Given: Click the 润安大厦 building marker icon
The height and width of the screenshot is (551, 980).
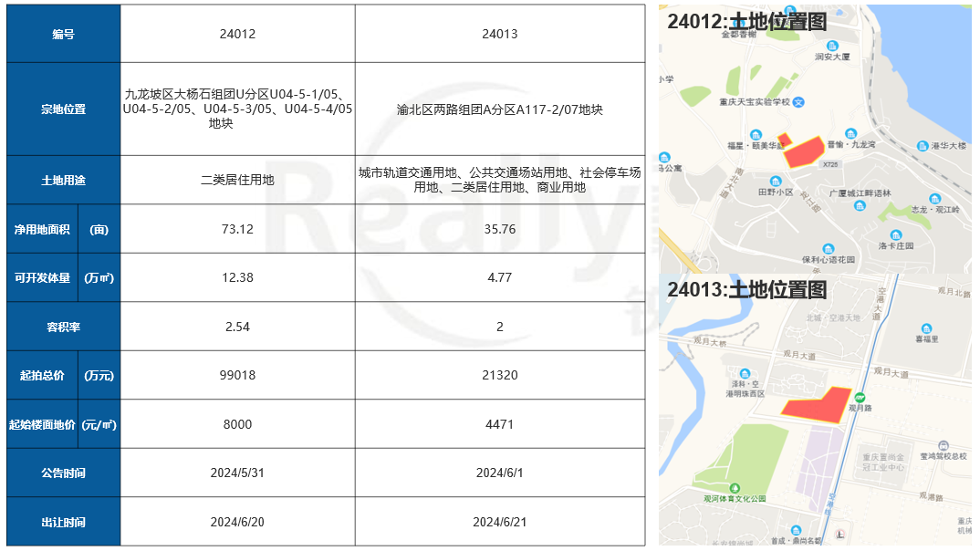Looking at the screenshot, I should click(832, 46).
